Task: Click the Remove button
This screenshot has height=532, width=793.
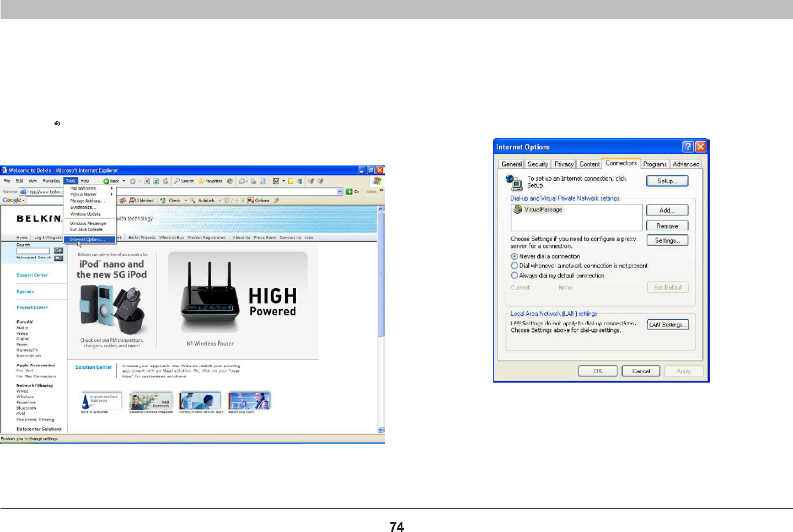Action: tap(667, 226)
